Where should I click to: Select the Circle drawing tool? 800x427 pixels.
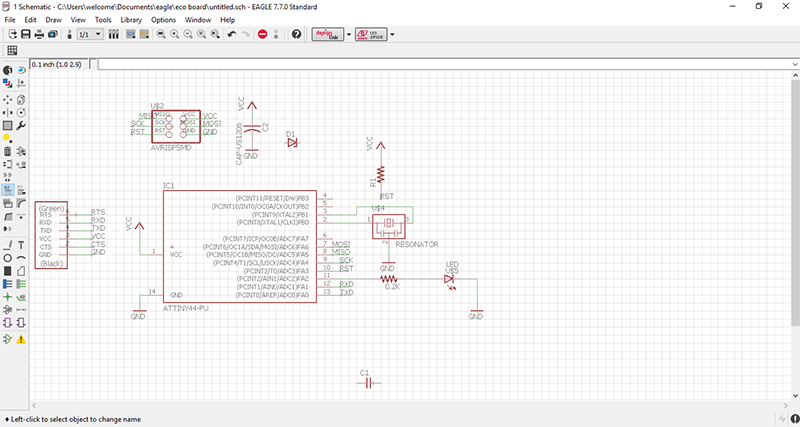[x=8, y=258]
